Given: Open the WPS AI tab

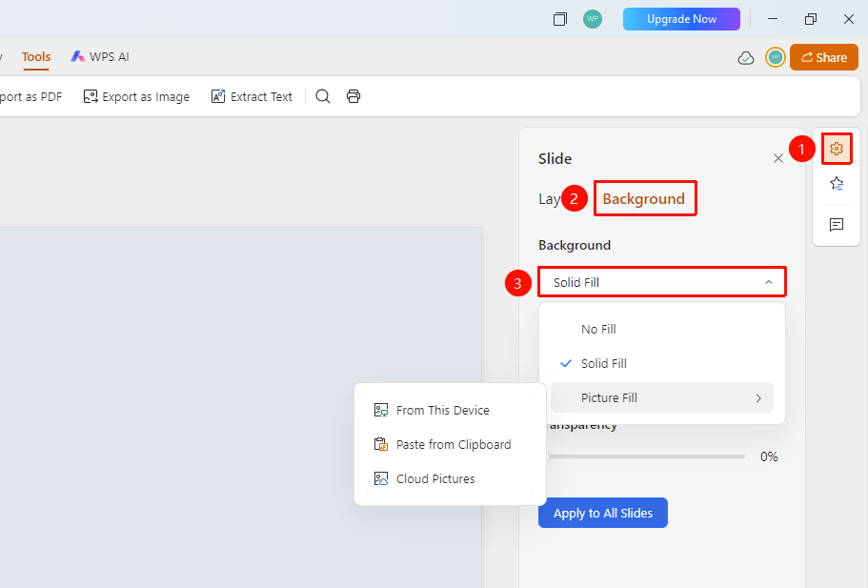Looking at the screenshot, I should 100,57.
